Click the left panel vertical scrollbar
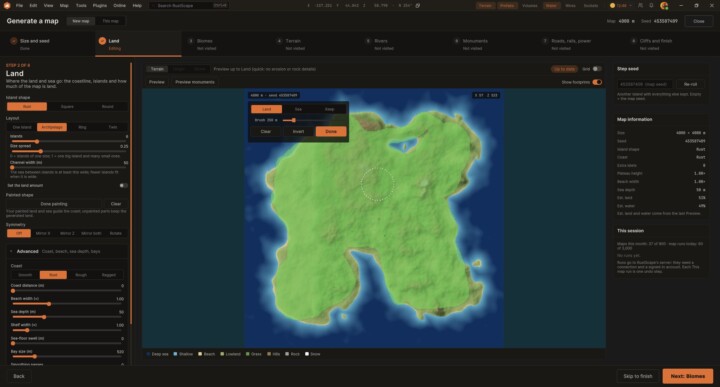This screenshot has height=387, width=720. (131, 193)
